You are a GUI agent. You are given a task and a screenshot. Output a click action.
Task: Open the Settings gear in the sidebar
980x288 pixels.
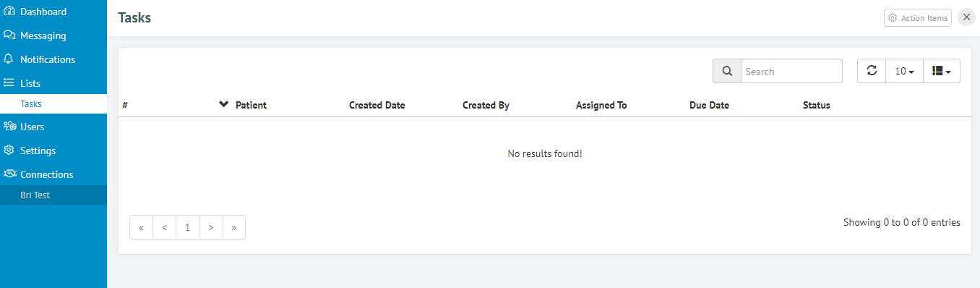pyautogui.click(x=9, y=151)
